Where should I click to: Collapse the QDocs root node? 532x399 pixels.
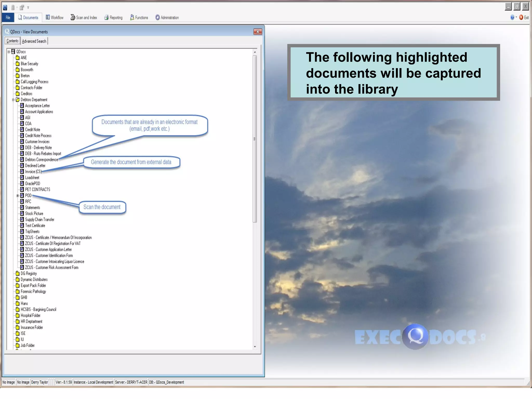click(x=9, y=52)
